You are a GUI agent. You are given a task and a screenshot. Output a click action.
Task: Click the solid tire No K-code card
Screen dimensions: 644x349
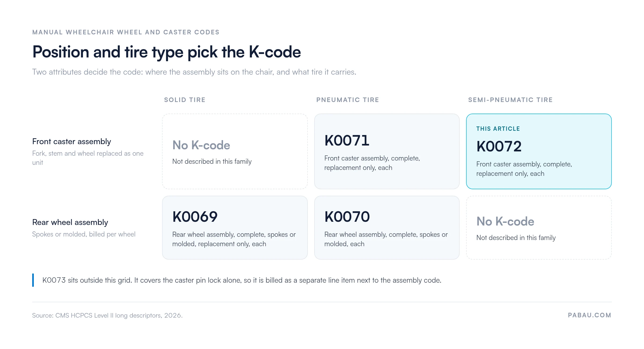click(235, 151)
